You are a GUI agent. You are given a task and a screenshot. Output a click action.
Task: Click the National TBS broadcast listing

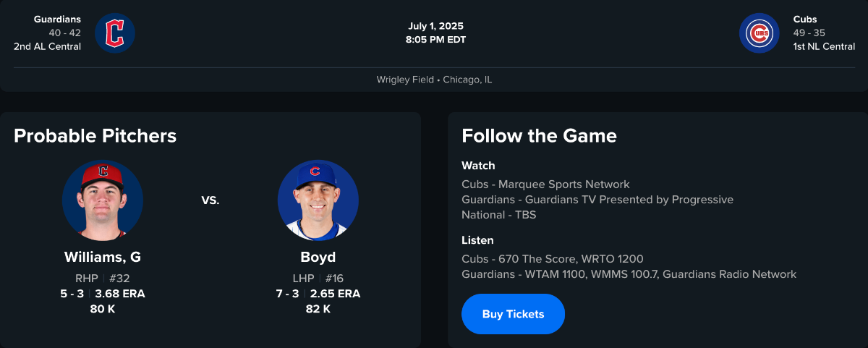[498, 215]
